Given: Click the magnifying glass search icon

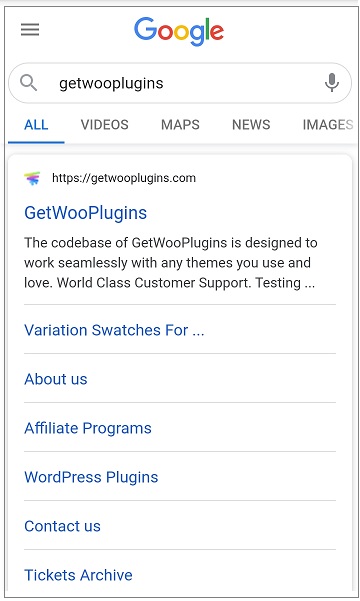Looking at the screenshot, I should pyautogui.click(x=29, y=83).
